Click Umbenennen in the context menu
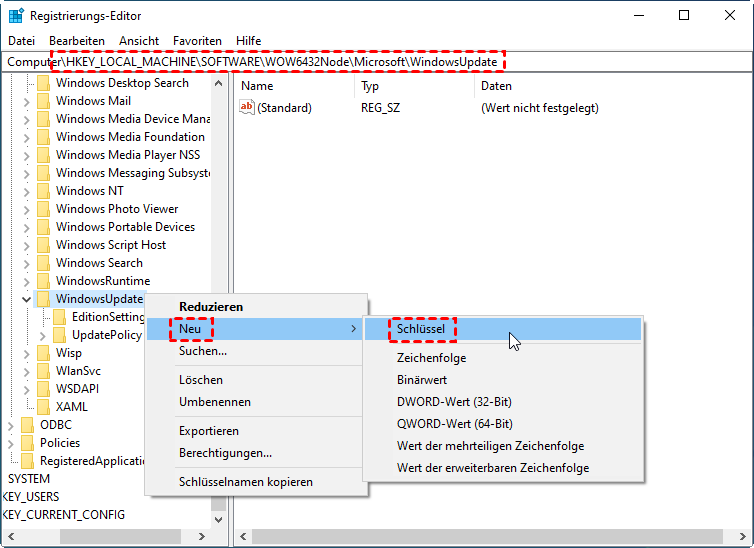The height and width of the screenshot is (548, 754). (255, 402)
